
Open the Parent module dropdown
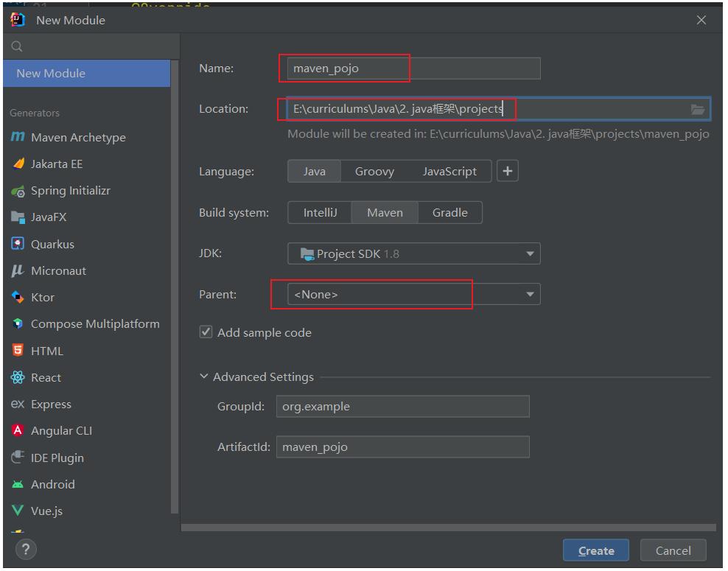(413, 295)
